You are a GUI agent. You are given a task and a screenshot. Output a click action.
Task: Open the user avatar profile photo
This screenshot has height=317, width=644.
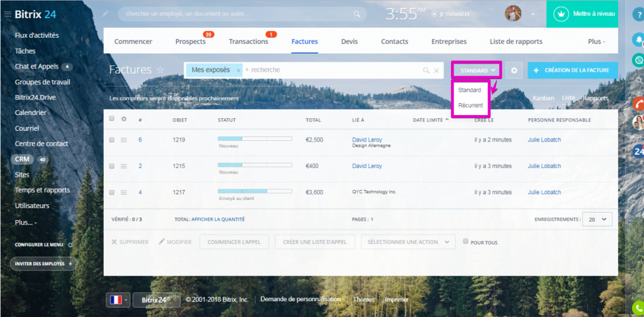pyautogui.click(x=513, y=14)
